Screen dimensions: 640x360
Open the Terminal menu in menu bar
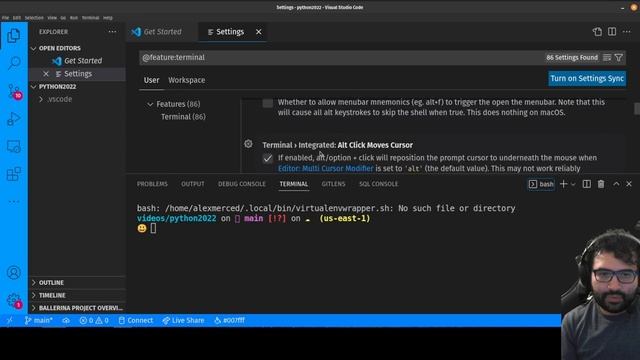pos(90,18)
